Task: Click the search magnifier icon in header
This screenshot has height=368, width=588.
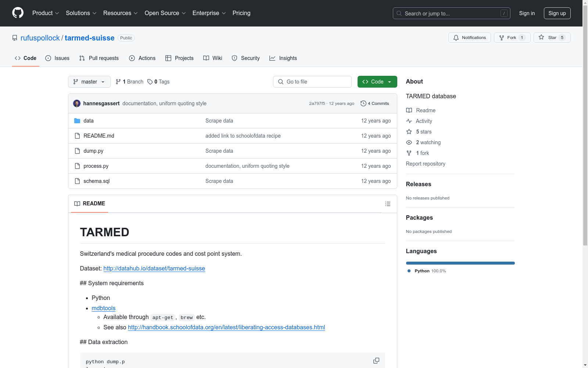Action: (x=399, y=13)
